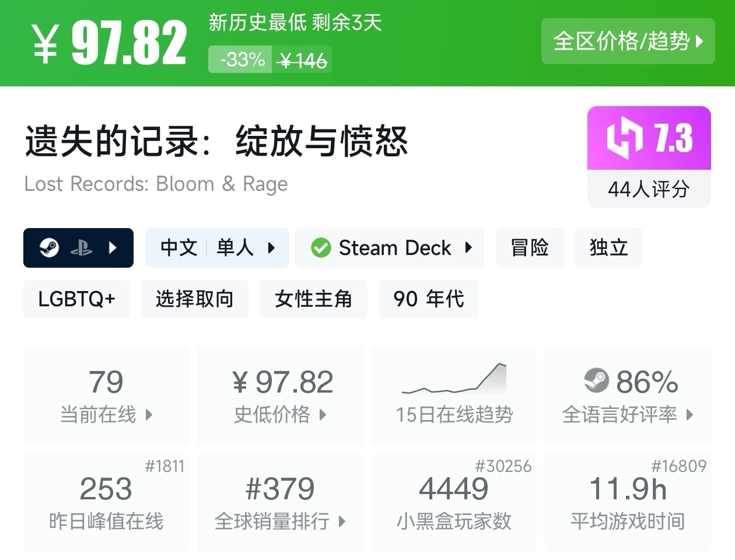Select the 90 年代 tag
Viewport: 735px width, 560px height.
coord(429,299)
